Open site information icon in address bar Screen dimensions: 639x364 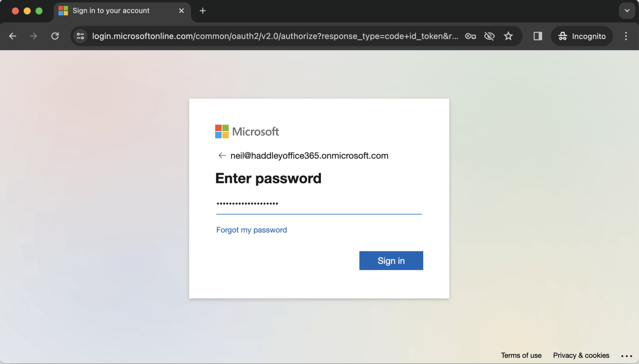pos(80,36)
